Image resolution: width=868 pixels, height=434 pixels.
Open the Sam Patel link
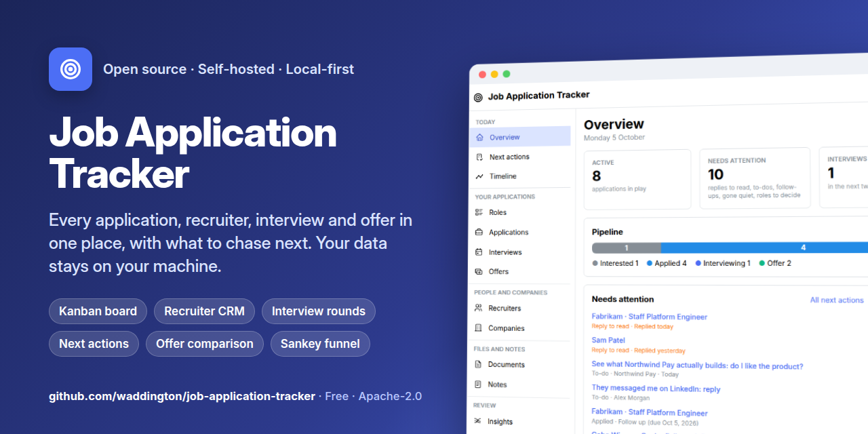coord(608,340)
